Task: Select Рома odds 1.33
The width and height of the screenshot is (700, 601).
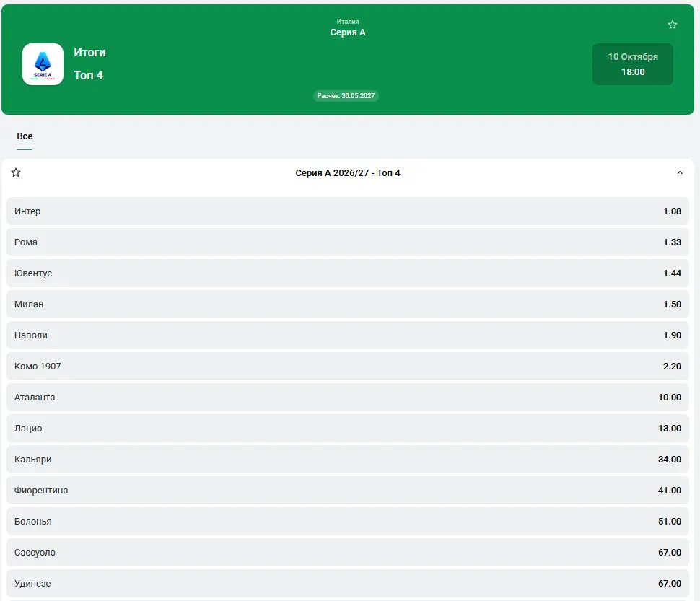Action: (x=348, y=242)
